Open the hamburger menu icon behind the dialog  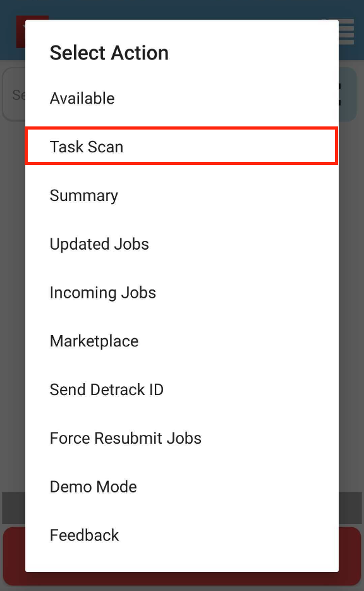click(347, 32)
